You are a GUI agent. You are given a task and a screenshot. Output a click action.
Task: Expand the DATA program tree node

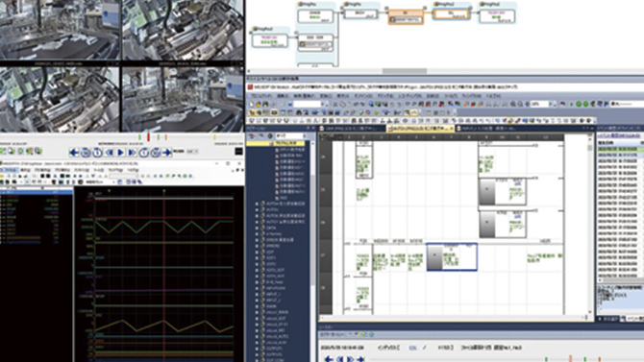coord(257,228)
